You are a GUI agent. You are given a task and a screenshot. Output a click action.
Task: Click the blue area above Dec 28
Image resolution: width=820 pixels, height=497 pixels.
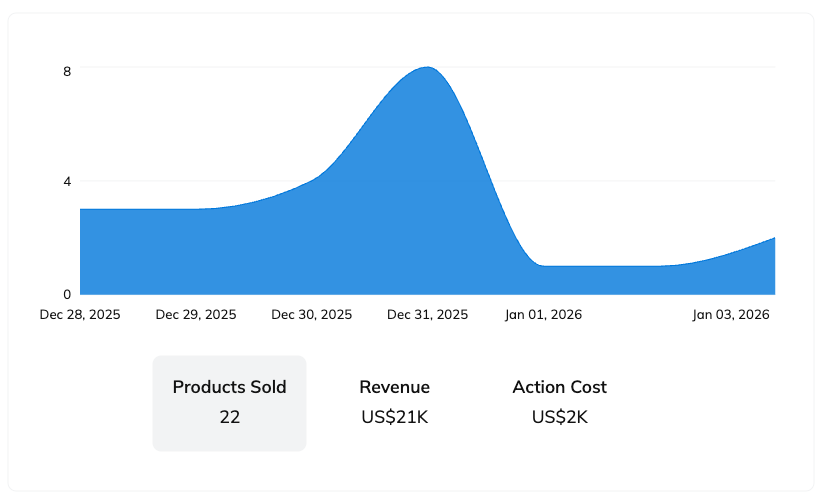(90, 250)
